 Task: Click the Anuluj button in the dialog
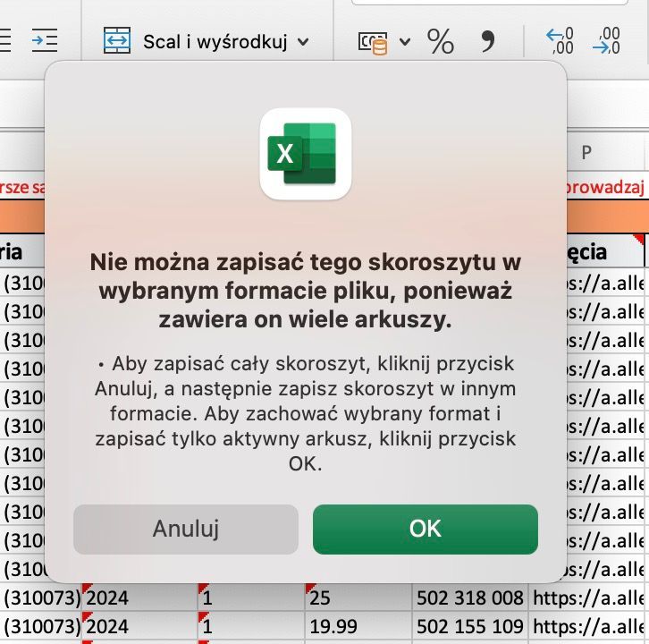click(186, 529)
